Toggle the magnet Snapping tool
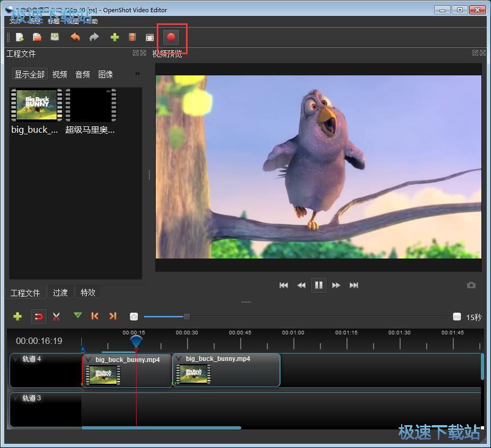The height and width of the screenshot is (448, 491). pos(38,316)
